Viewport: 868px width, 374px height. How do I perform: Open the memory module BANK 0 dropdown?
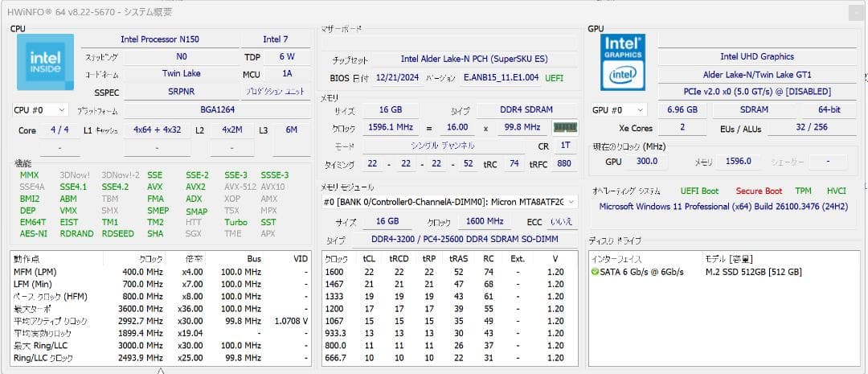[450, 202]
